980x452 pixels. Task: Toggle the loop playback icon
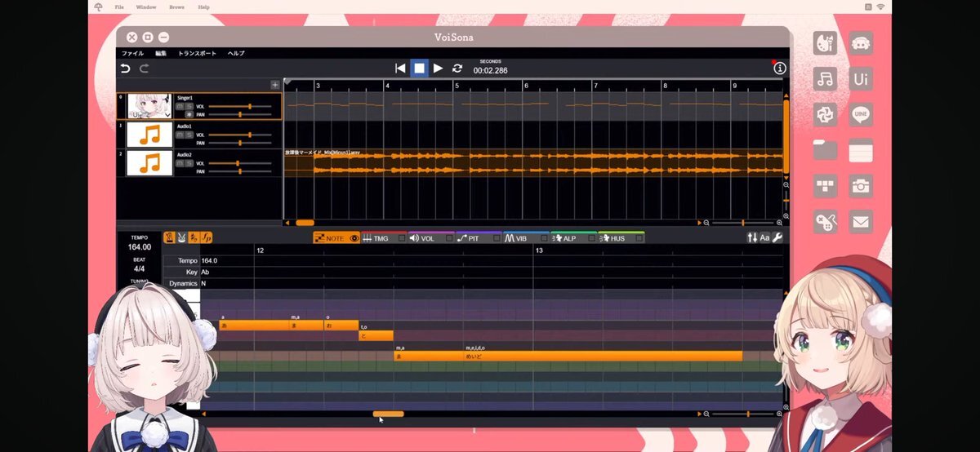[457, 69]
